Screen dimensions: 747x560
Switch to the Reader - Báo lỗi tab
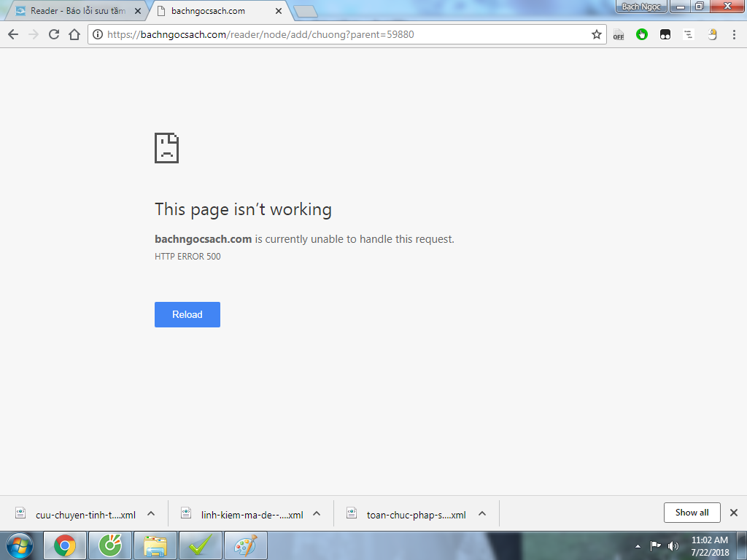click(x=77, y=11)
